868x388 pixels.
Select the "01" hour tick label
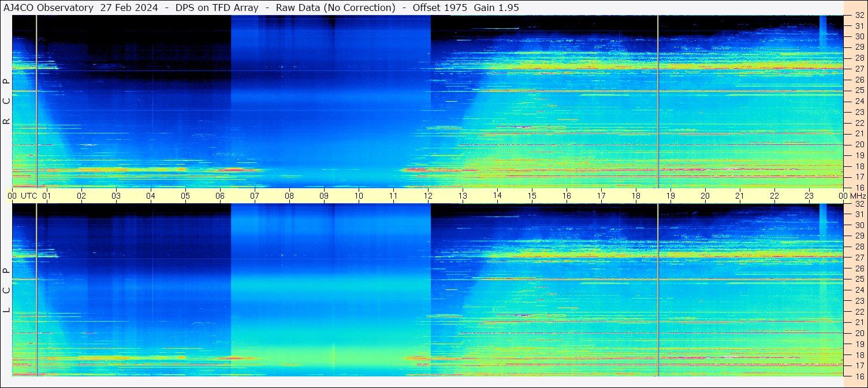tap(47, 196)
